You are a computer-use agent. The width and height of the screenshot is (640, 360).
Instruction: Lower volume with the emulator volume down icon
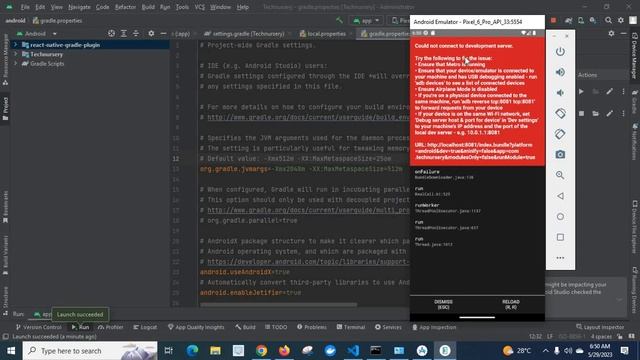coord(560,93)
